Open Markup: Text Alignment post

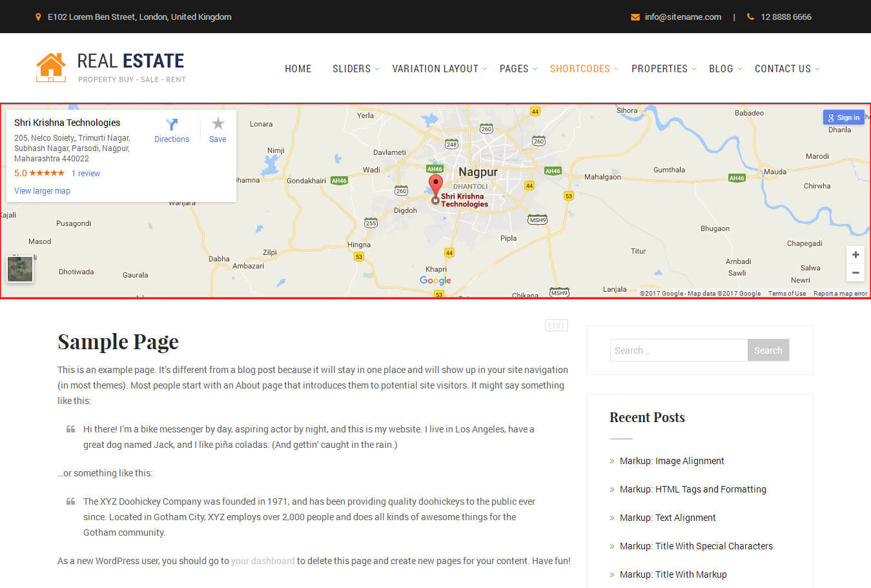(668, 518)
